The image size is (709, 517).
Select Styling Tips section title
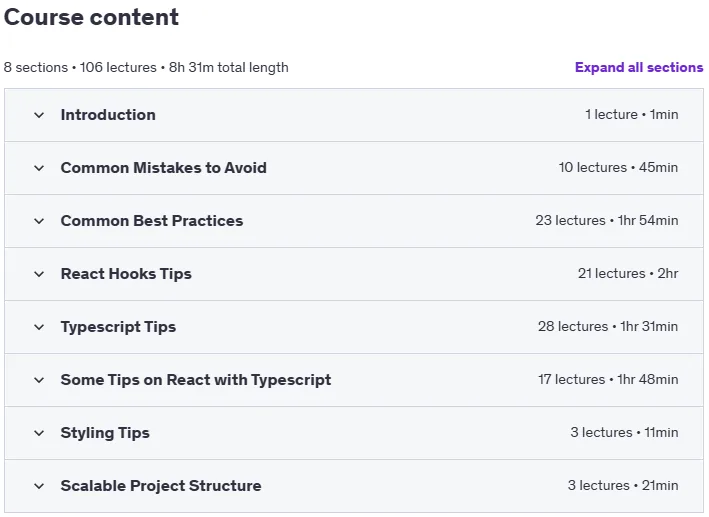pos(105,433)
